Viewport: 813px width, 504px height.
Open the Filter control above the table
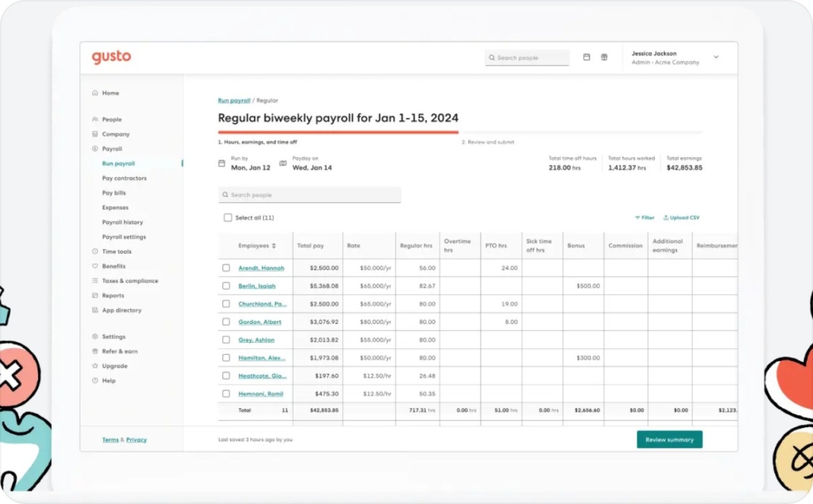pyautogui.click(x=643, y=217)
